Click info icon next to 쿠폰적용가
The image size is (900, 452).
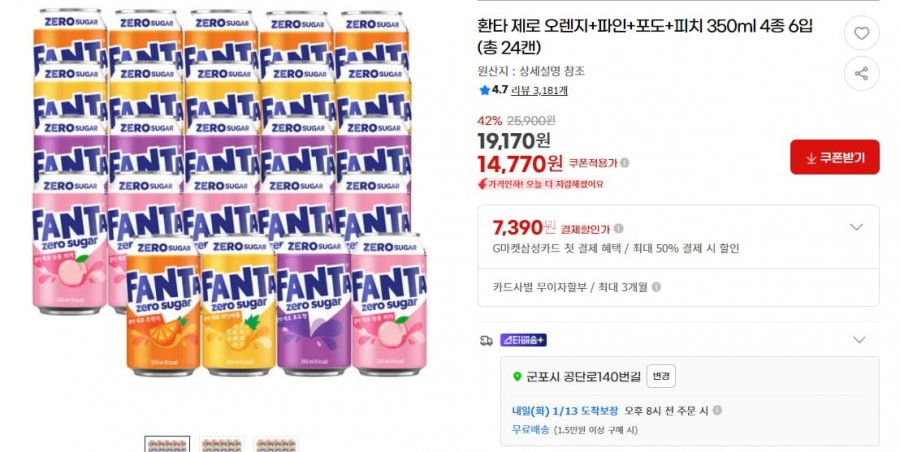click(x=625, y=162)
